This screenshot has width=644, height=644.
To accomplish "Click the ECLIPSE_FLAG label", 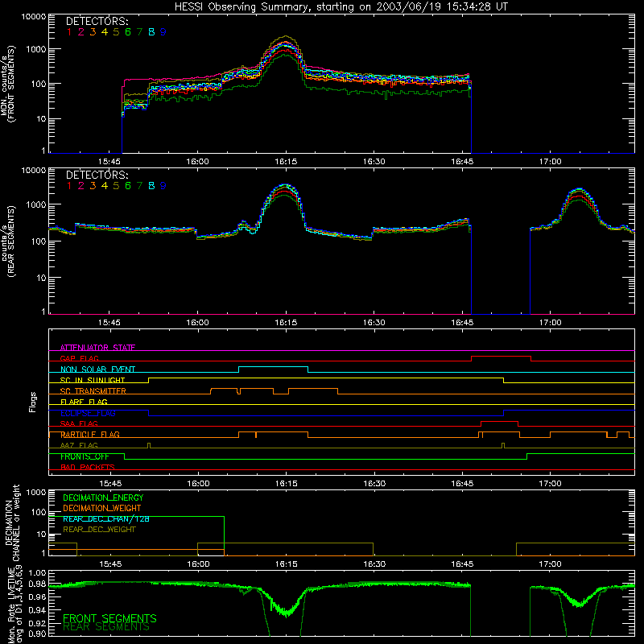I will pos(88,413).
